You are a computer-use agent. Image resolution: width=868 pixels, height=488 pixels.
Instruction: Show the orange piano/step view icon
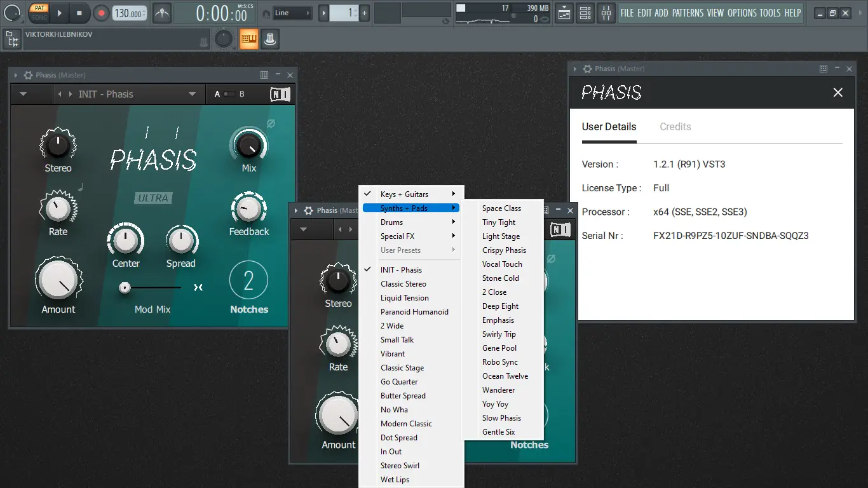pyautogui.click(x=249, y=39)
